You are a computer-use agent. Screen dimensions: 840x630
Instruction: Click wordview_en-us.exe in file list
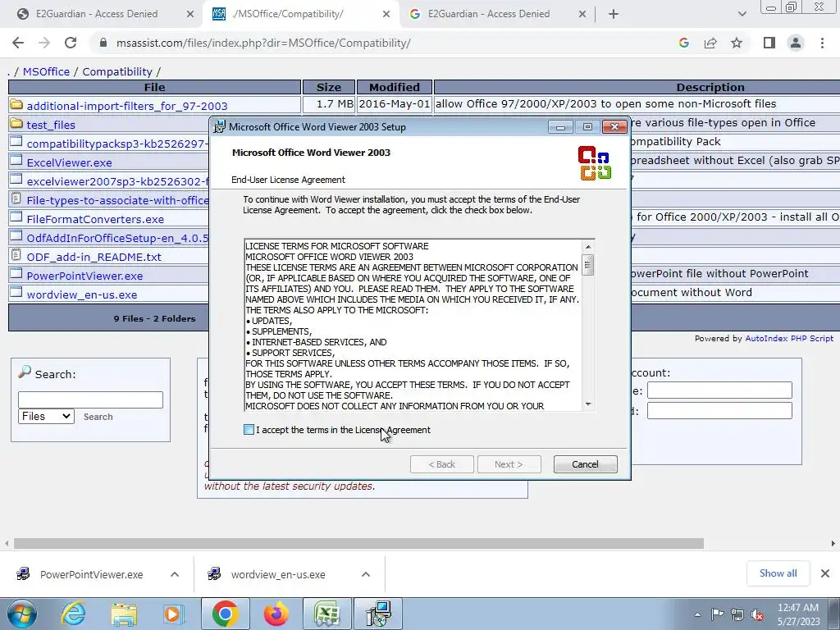[x=82, y=294]
